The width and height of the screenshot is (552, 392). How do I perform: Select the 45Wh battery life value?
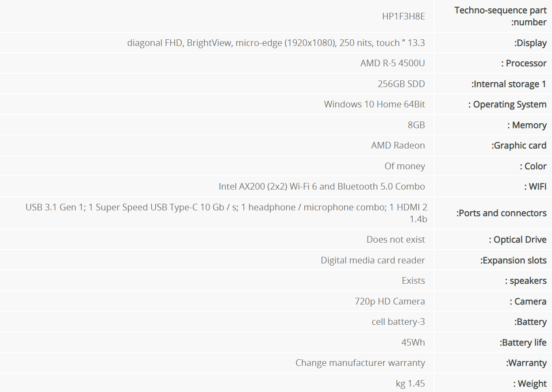coord(413,343)
